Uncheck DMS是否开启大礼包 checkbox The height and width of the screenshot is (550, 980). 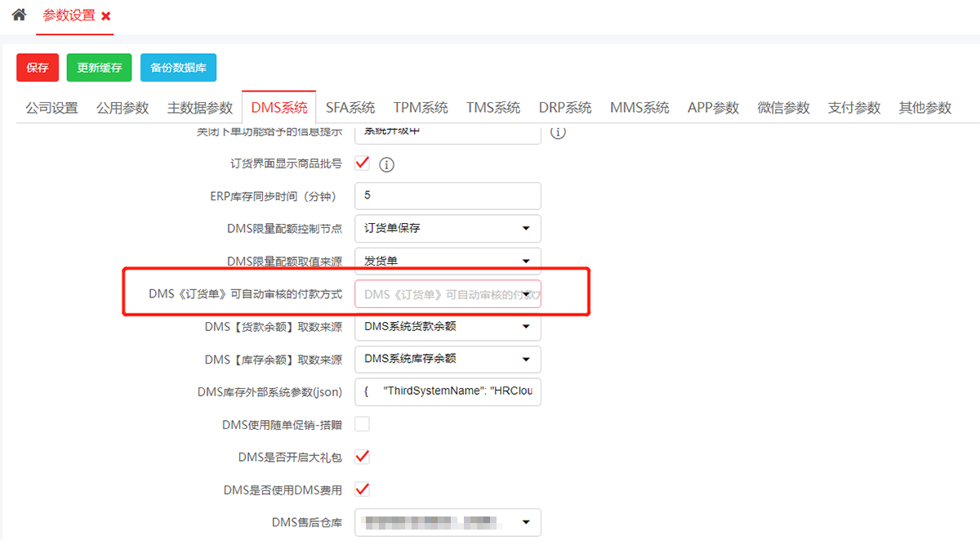pyautogui.click(x=363, y=457)
